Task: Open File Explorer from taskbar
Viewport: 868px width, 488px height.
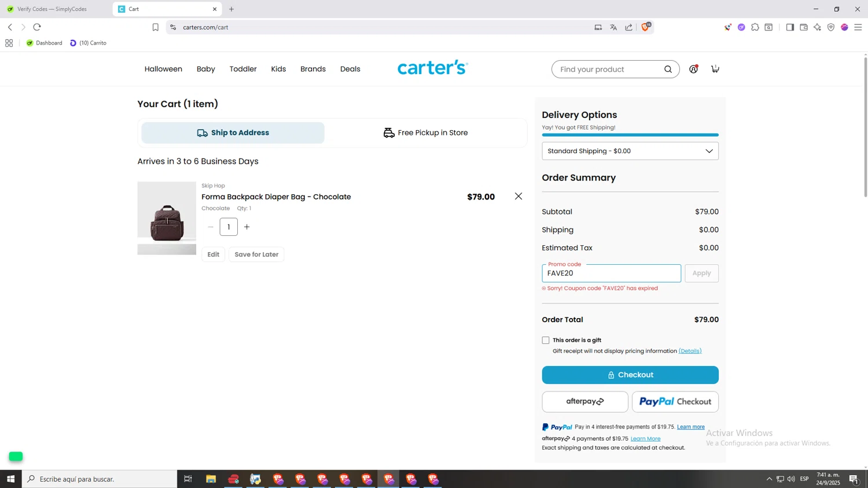Action: tap(211, 479)
